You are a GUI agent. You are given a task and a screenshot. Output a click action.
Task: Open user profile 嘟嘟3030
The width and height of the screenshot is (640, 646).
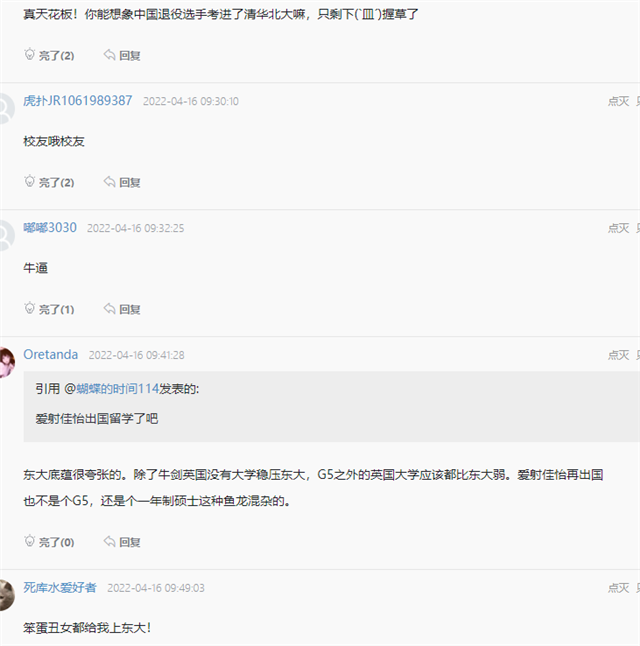click(x=49, y=228)
